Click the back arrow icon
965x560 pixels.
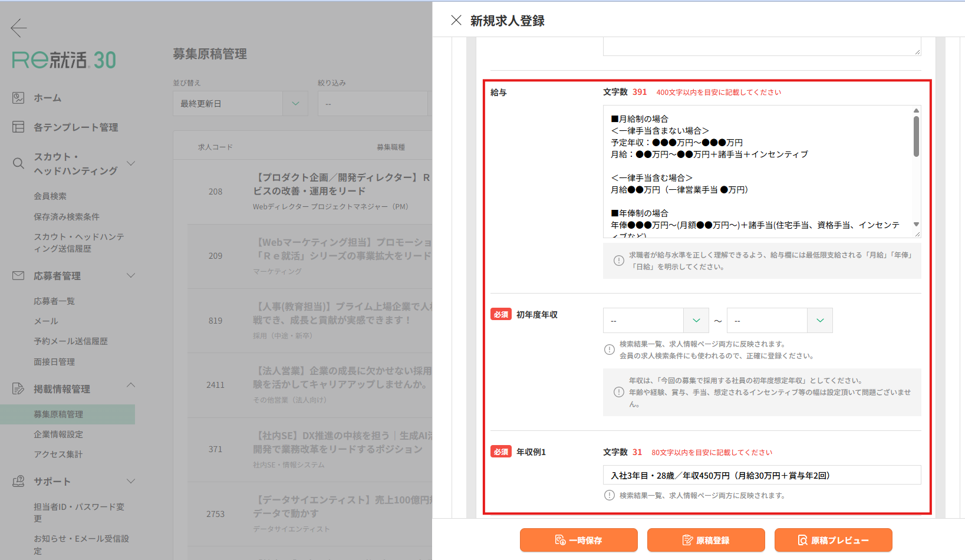[19, 28]
